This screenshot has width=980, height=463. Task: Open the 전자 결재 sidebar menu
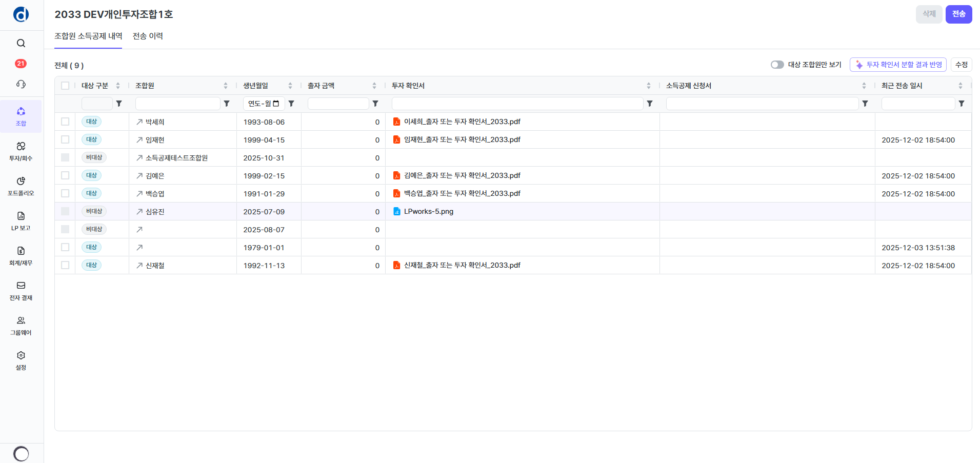tap(21, 291)
